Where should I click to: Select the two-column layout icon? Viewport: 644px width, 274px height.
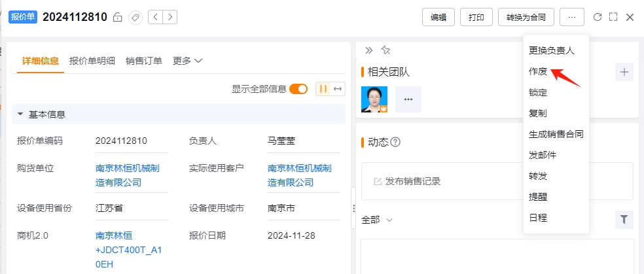tap(323, 89)
